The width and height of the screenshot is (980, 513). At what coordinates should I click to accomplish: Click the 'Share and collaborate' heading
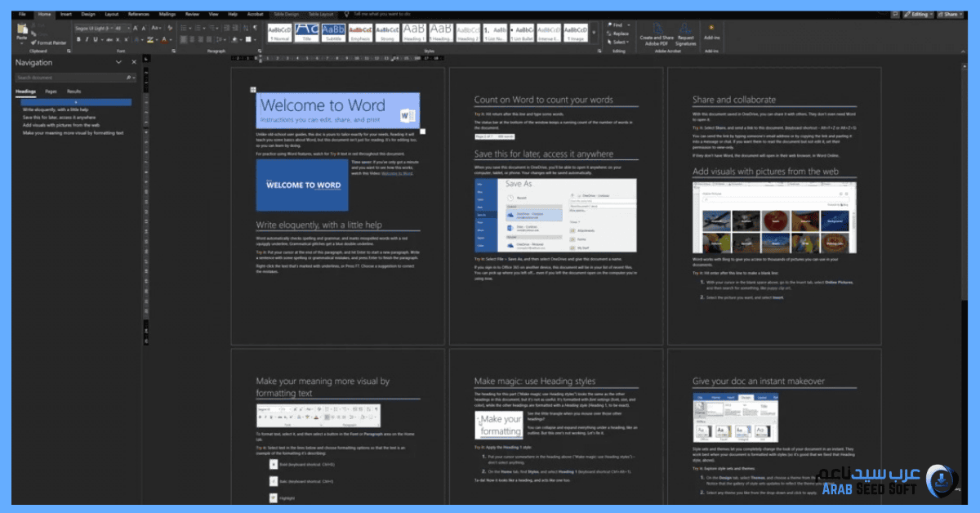[734, 100]
